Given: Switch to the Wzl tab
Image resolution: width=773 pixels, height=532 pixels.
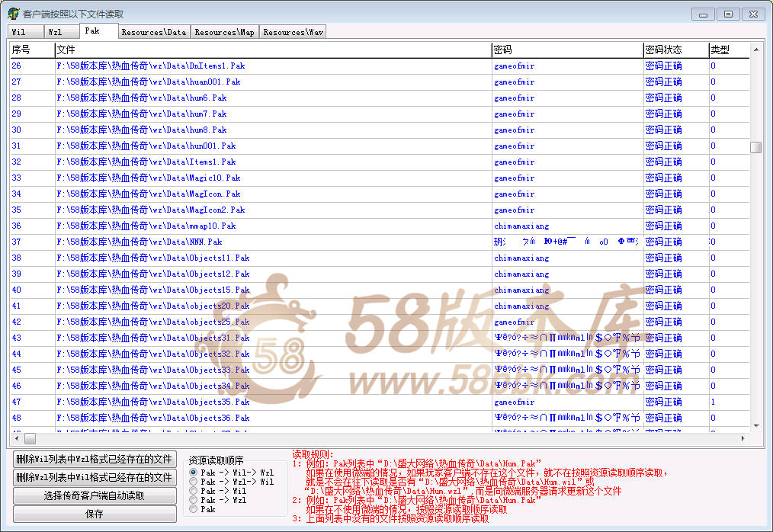Looking at the screenshot, I should coord(56,32).
